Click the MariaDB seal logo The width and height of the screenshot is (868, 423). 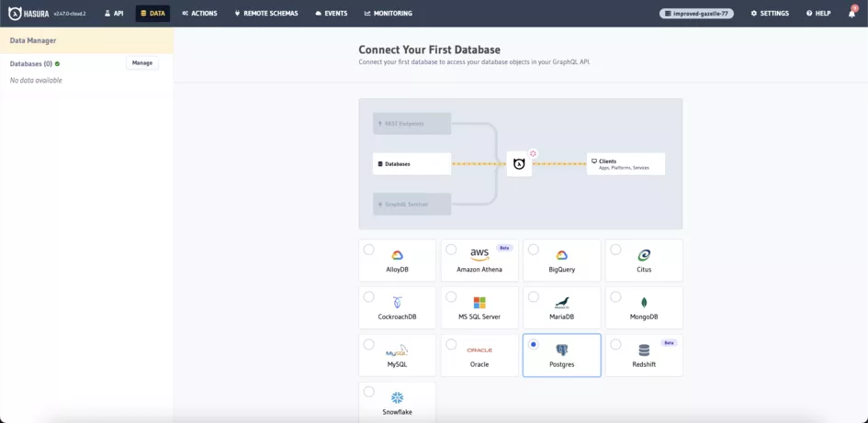(562, 303)
